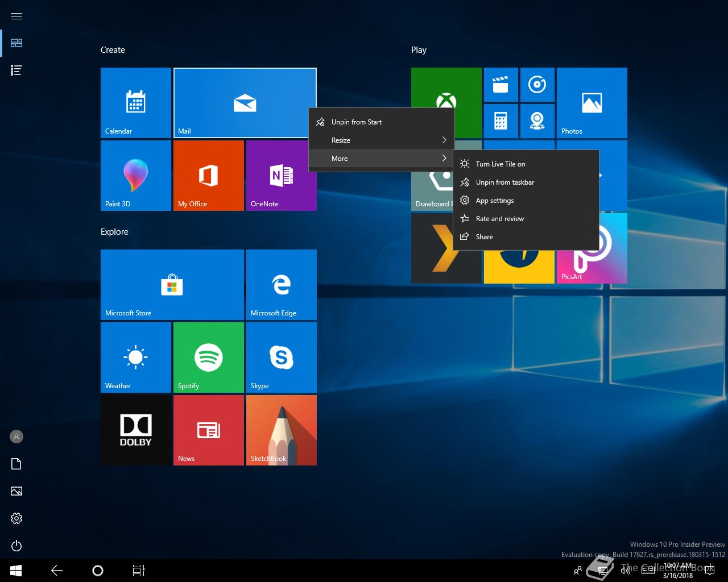Choose Unpin from taskbar

pyautogui.click(x=526, y=182)
